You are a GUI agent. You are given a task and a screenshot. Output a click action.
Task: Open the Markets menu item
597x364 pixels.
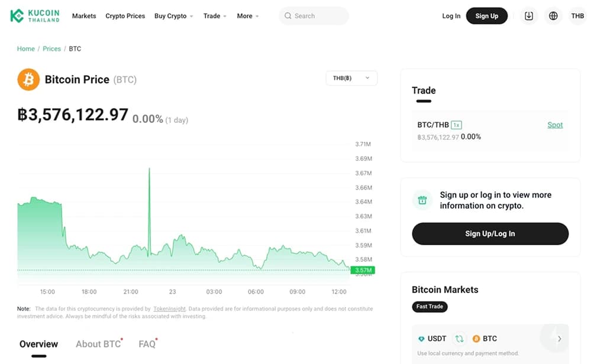pos(83,16)
